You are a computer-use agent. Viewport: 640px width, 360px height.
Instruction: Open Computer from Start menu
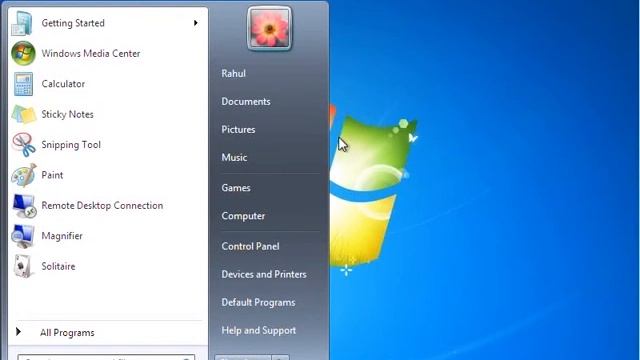click(x=243, y=216)
